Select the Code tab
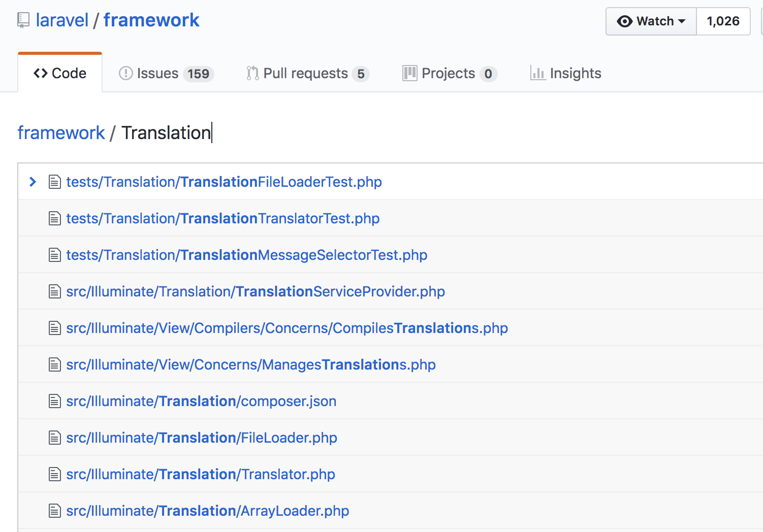Image resolution: width=763 pixels, height=532 pixels. tap(60, 73)
